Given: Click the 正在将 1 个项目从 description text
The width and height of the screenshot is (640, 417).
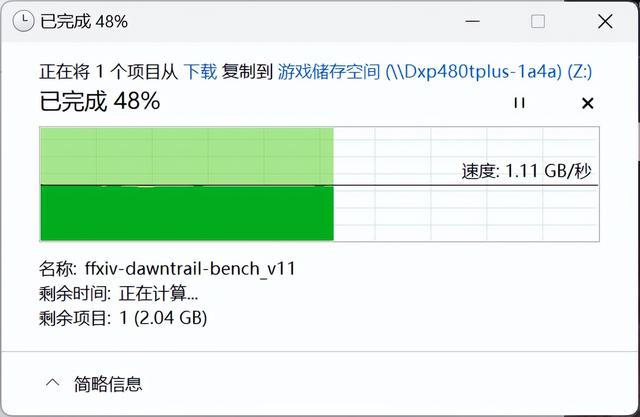Looking at the screenshot, I should (109, 72).
